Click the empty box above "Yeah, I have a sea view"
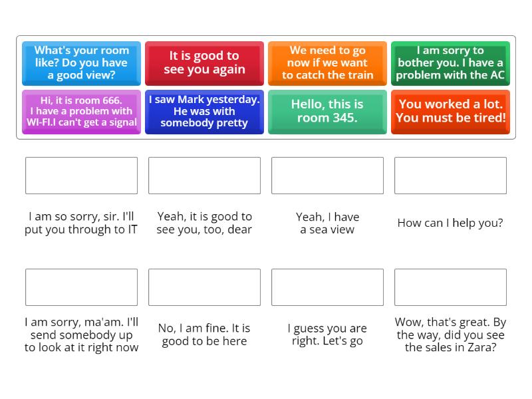Image resolution: width=532 pixels, height=399 pixels. click(x=327, y=176)
